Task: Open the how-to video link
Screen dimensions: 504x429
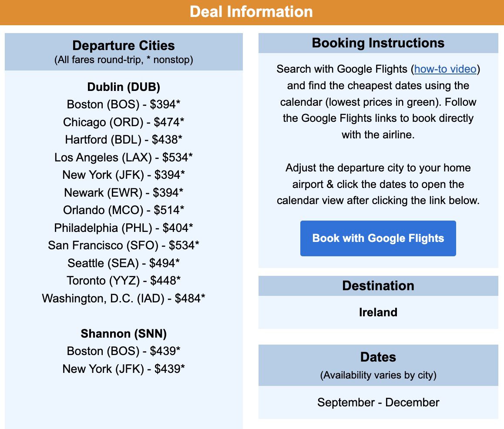Action: pyautogui.click(x=445, y=69)
